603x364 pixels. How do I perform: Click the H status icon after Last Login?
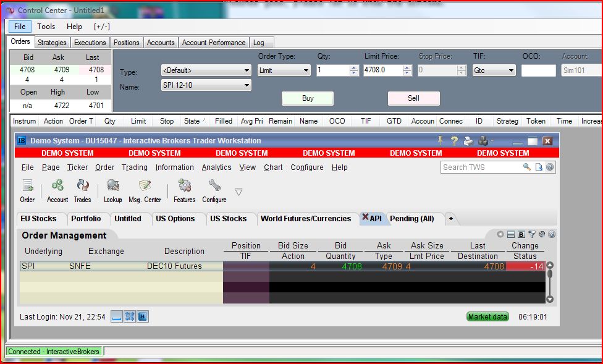point(143,316)
